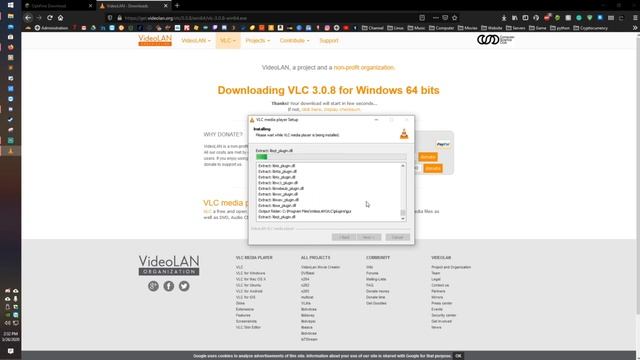The height and width of the screenshot is (360, 640).
Task: Open Google Plus footer icon
Action: 153,286
